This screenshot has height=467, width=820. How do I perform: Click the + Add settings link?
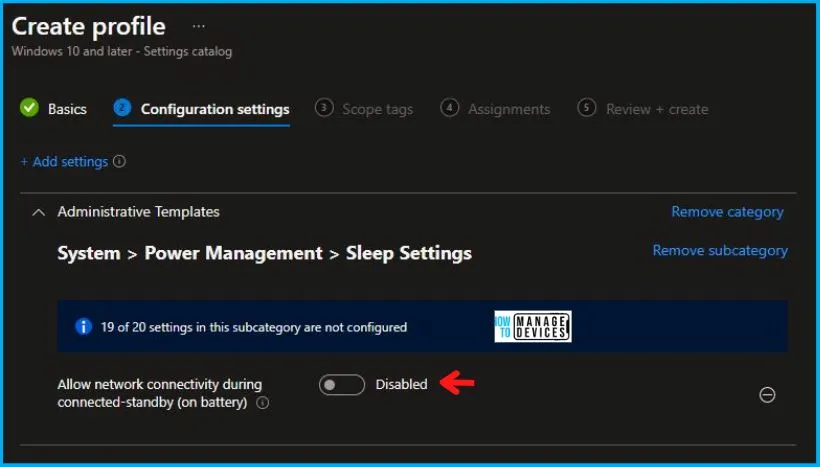pyautogui.click(x=64, y=162)
